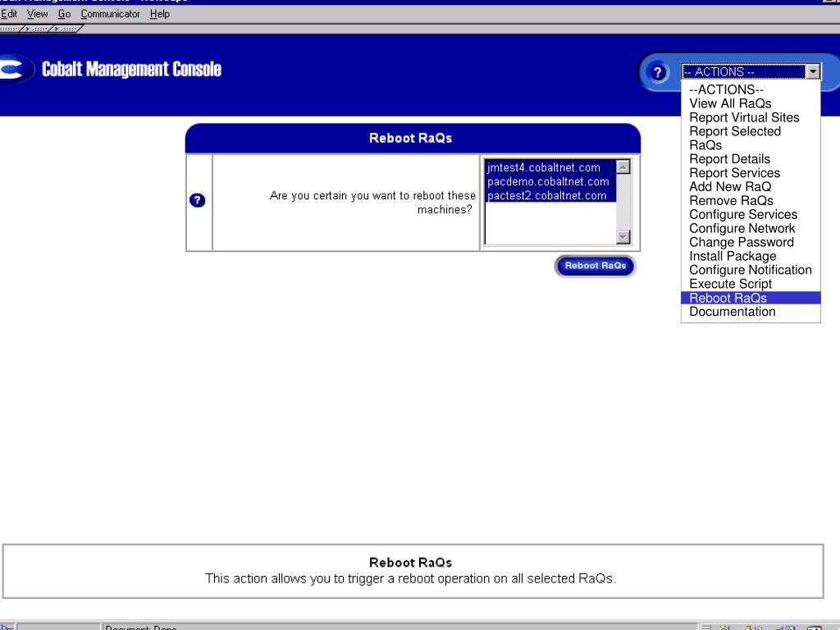Click the help icon in the reboot confirmation row
The image size is (840, 630).
pos(197,200)
